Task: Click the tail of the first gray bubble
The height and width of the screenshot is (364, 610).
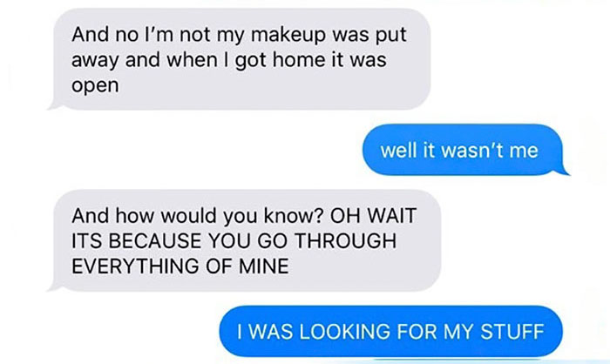Action: pyautogui.click(x=54, y=105)
